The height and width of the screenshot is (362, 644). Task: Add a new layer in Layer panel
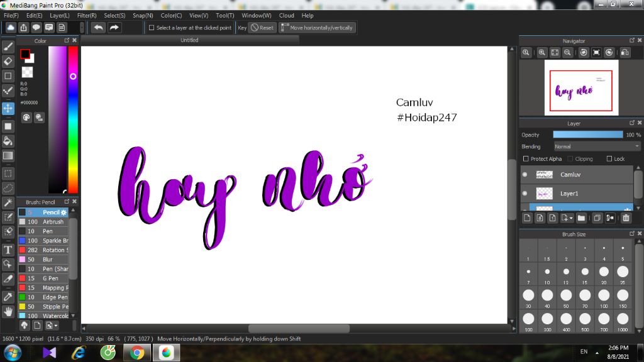click(528, 218)
